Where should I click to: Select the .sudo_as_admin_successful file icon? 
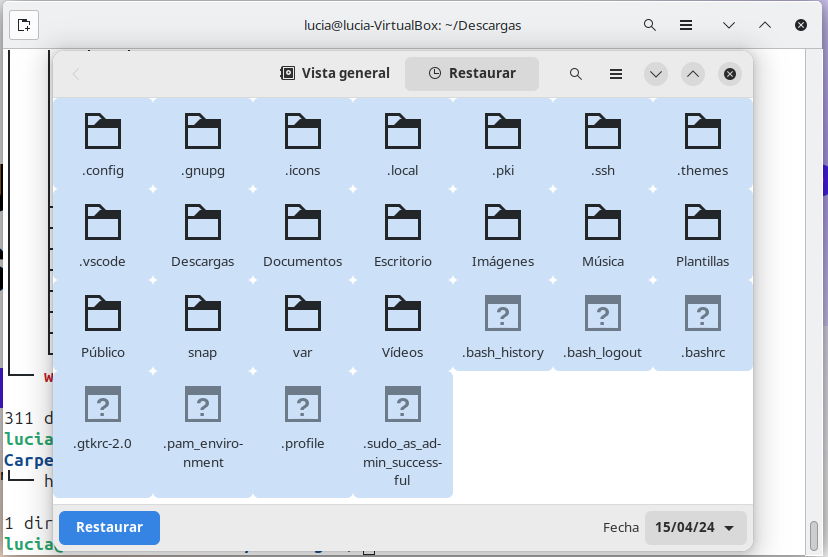point(402,404)
